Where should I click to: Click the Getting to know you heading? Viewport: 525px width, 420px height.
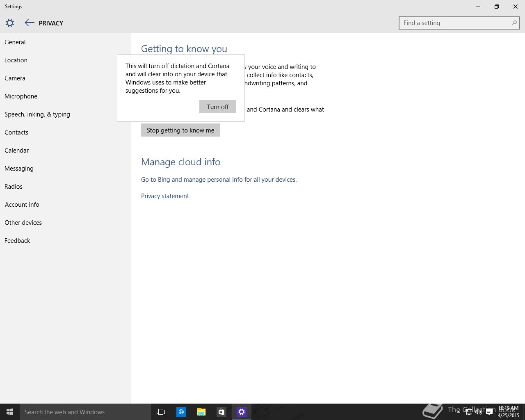184,49
